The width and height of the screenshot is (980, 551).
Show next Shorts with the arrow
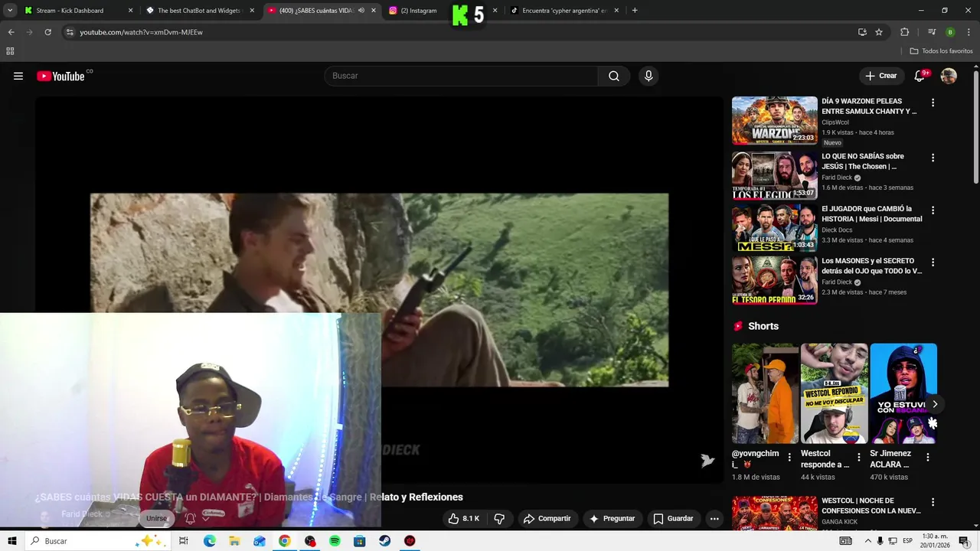935,404
